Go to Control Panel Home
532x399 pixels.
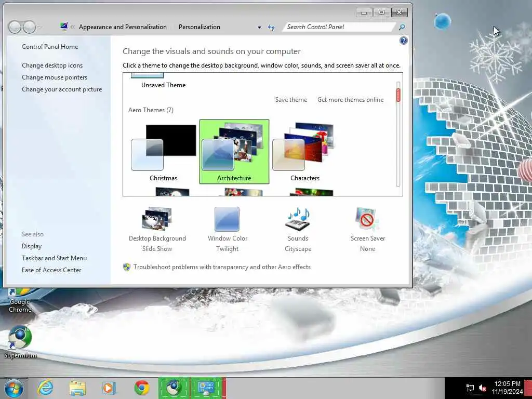pyautogui.click(x=50, y=46)
